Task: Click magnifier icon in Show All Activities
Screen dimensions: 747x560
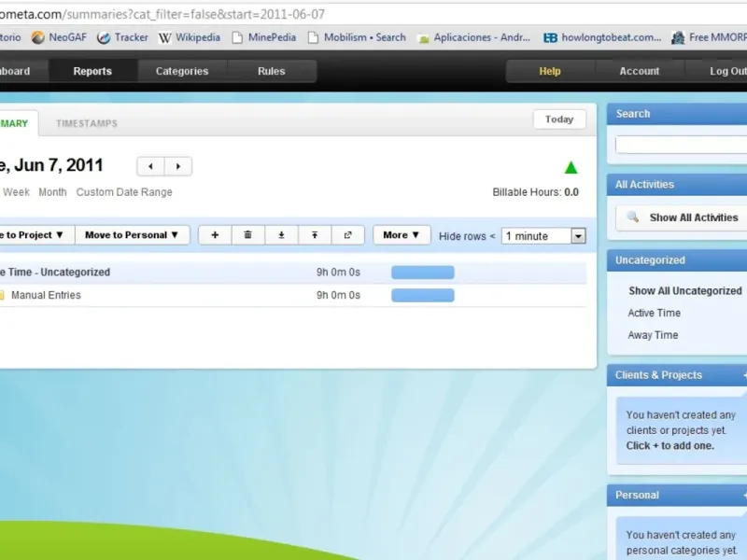Action: pyautogui.click(x=633, y=217)
